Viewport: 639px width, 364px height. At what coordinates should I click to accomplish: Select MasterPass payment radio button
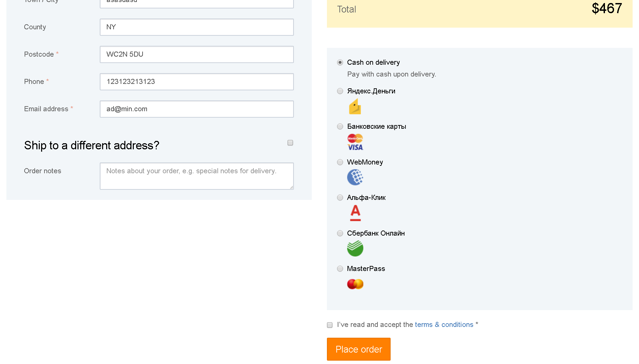[340, 269]
